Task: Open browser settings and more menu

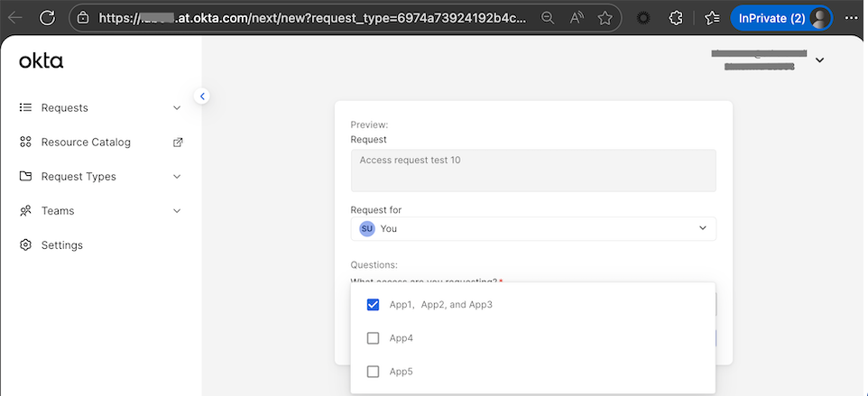Action: tap(852, 18)
